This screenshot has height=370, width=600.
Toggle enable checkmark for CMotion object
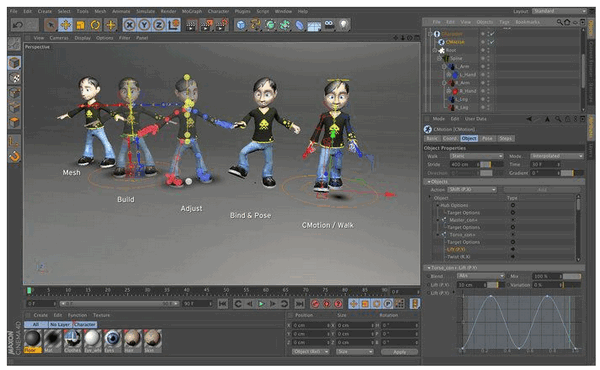492,42
